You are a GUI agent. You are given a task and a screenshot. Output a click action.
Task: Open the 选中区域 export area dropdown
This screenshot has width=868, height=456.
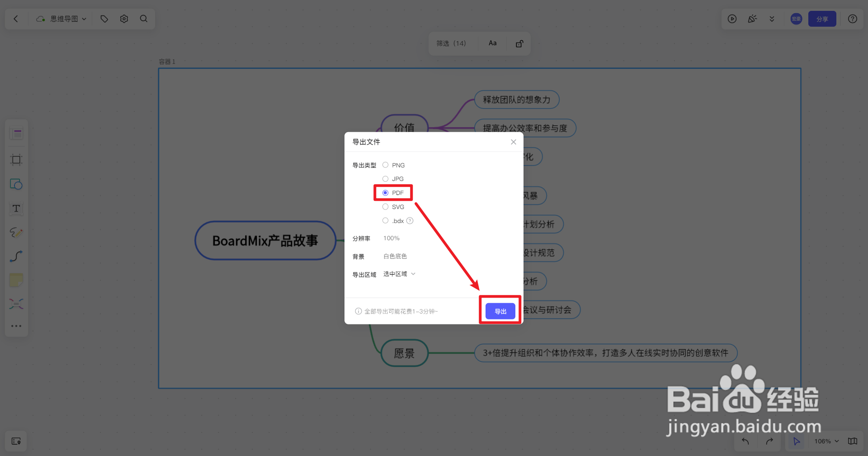click(x=399, y=274)
